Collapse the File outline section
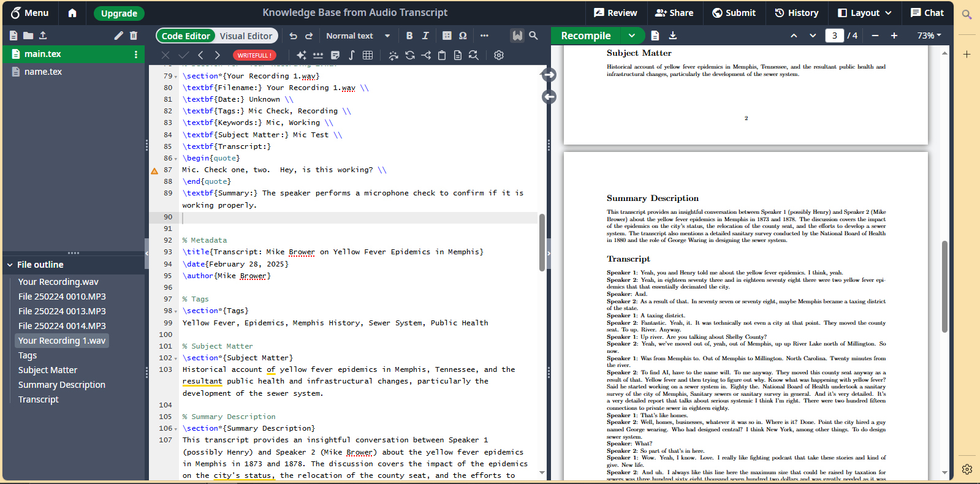The width and height of the screenshot is (980, 484). (10, 265)
